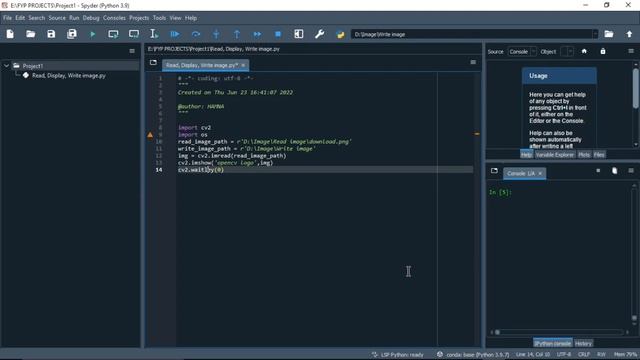
Task: Switch to Files tab
Action: tap(599, 155)
